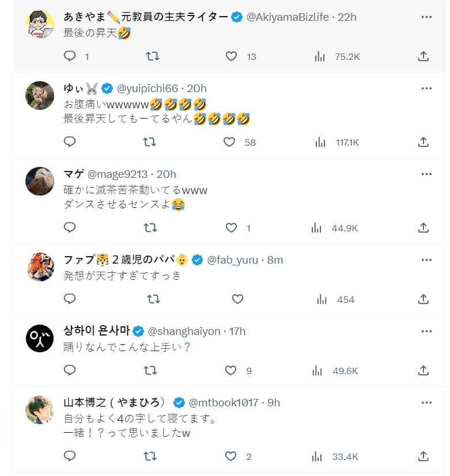Click the tiger avatar of @fab_yuru
Image resolution: width=450 pixels, height=476 pixels.
point(40,268)
